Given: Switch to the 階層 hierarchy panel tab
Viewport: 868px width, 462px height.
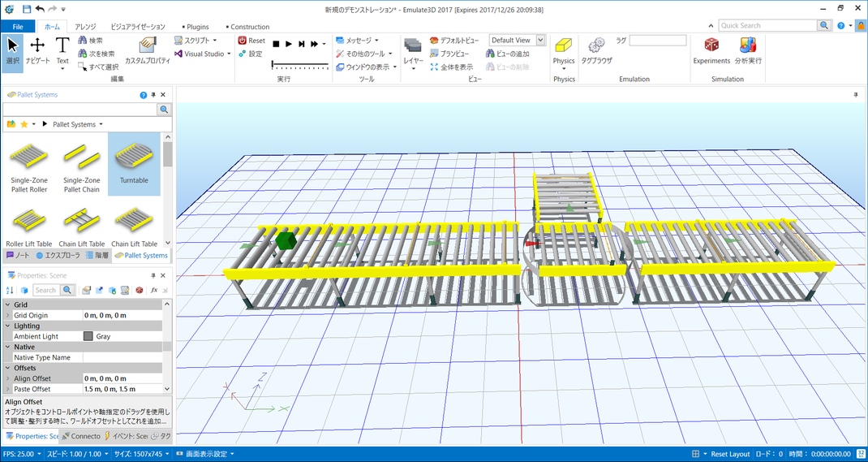Looking at the screenshot, I should 97,256.
